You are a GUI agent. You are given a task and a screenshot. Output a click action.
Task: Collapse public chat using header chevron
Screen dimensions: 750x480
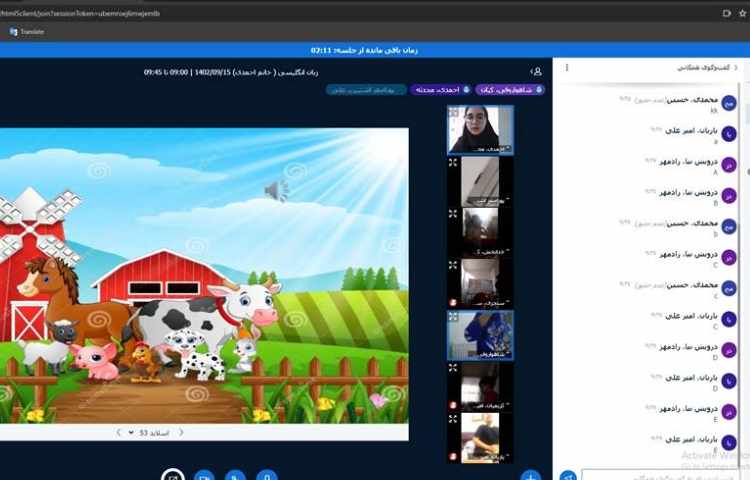pyautogui.click(x=736, y=68)
